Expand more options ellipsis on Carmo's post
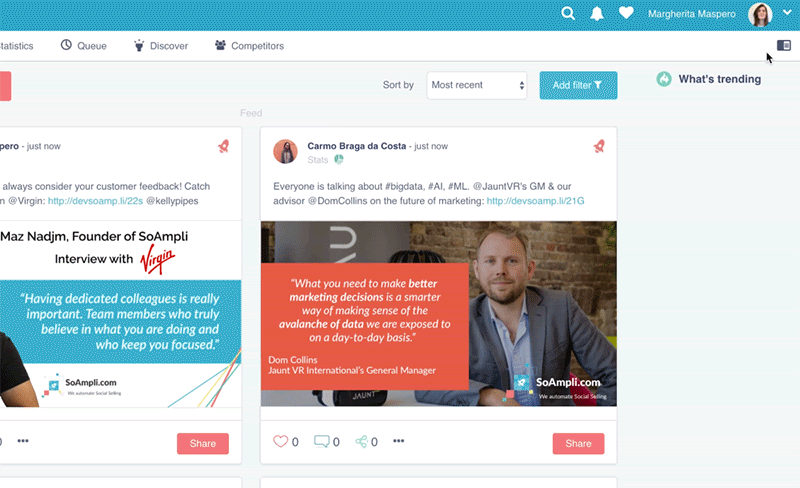 [398, 441]
